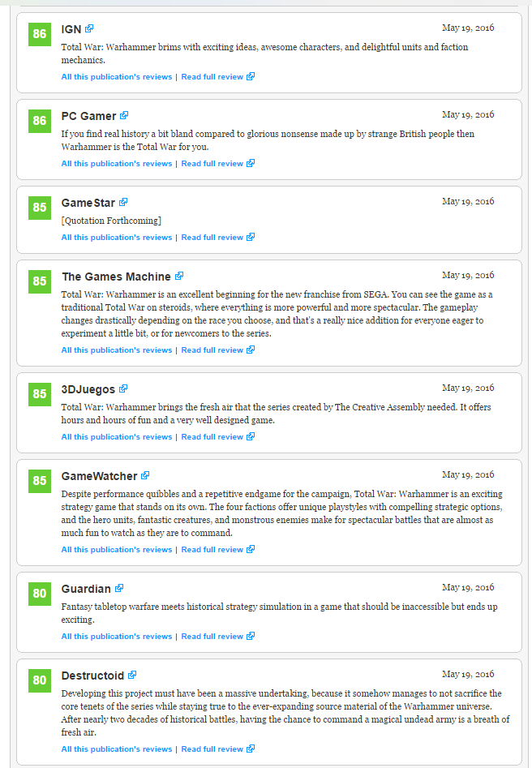Screen dimensions: 532x768
Task: Open GameWatcher's Read full review link
Action: point(218,549)
